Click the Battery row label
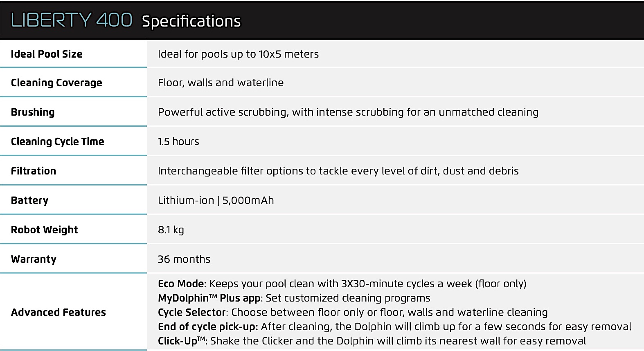 coord(29,201)
